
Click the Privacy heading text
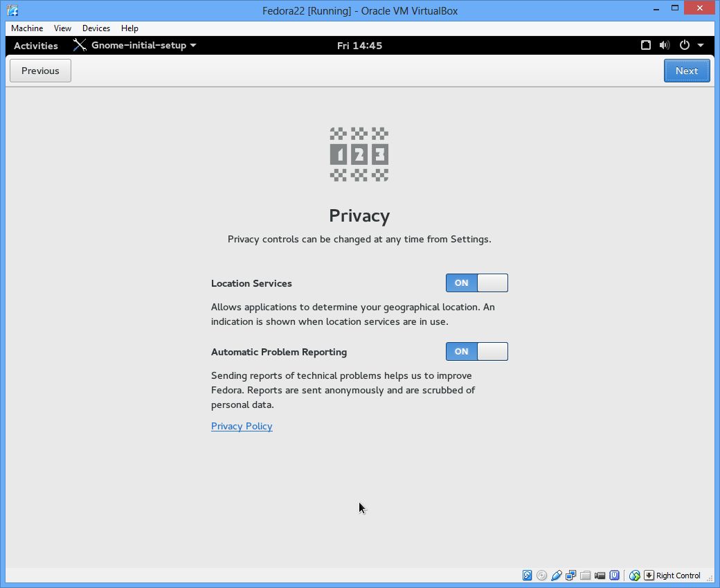tap(359, 216)
